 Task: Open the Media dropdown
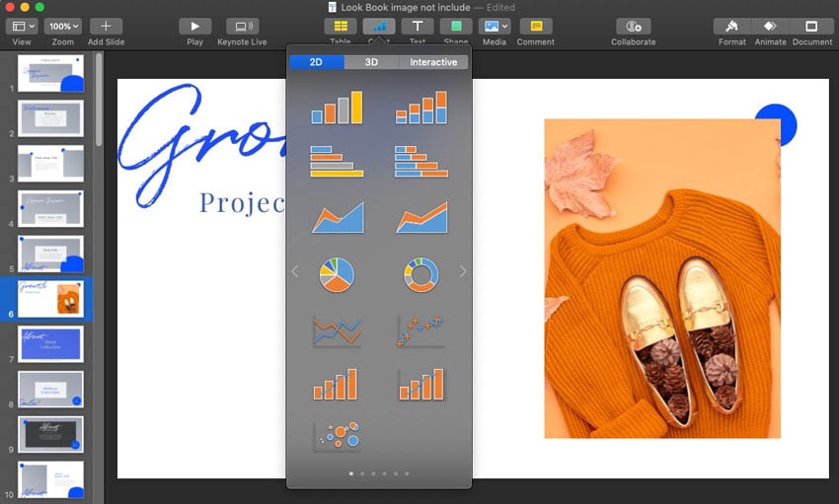coord(495,27)
